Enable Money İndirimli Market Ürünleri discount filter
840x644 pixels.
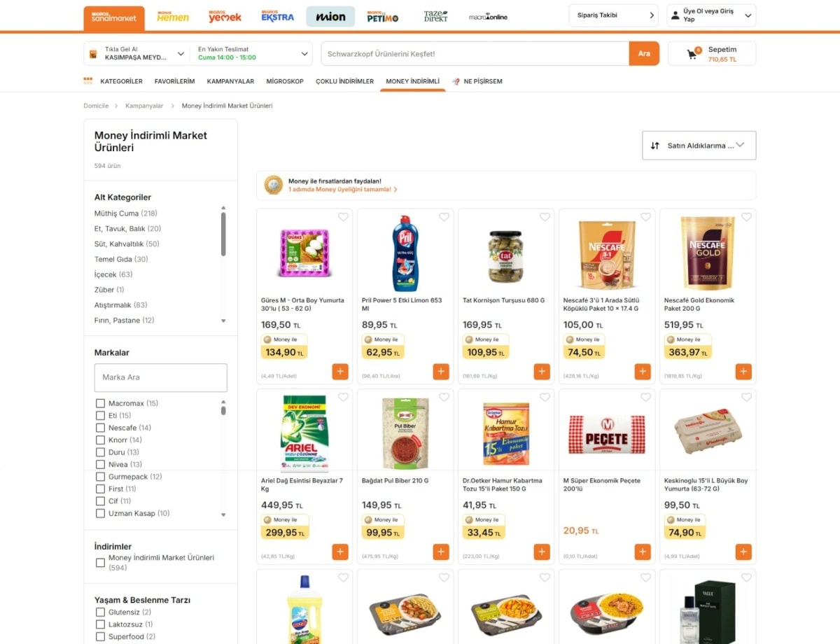tap(100, 562)
